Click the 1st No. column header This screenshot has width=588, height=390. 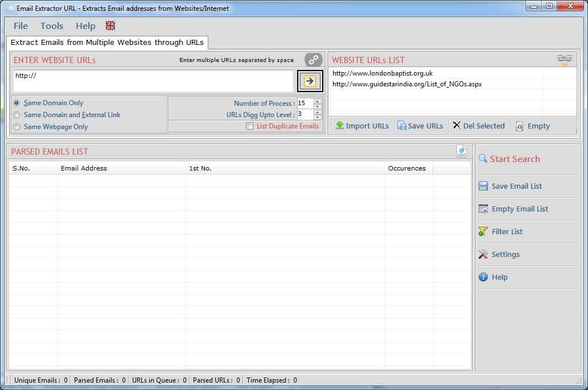285,168
